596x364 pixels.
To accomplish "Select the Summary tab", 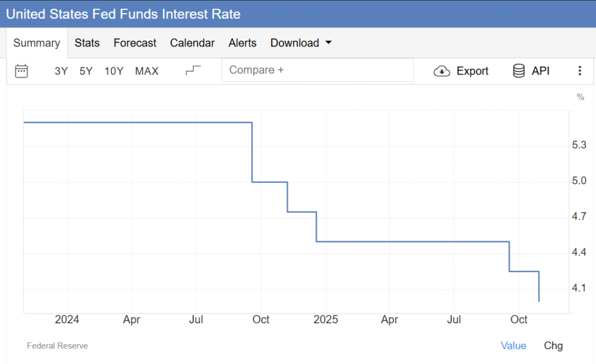I will pos(37,43).
